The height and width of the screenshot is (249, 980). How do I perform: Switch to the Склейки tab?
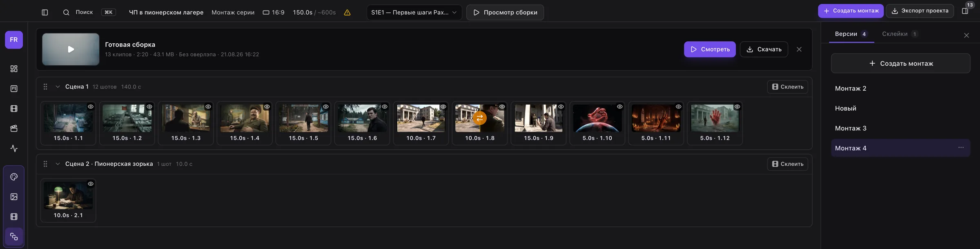pos(900,34)
